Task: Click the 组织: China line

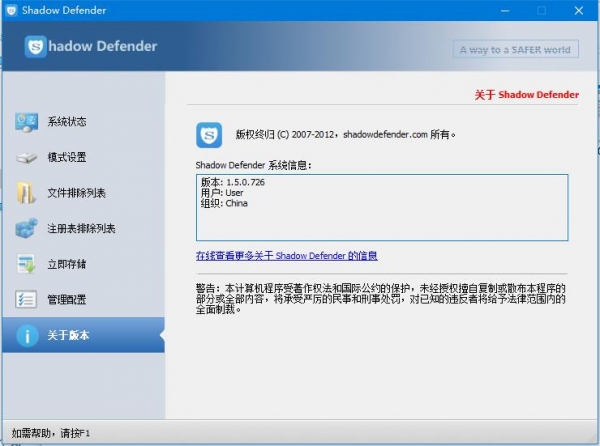Action: point(224,203)
